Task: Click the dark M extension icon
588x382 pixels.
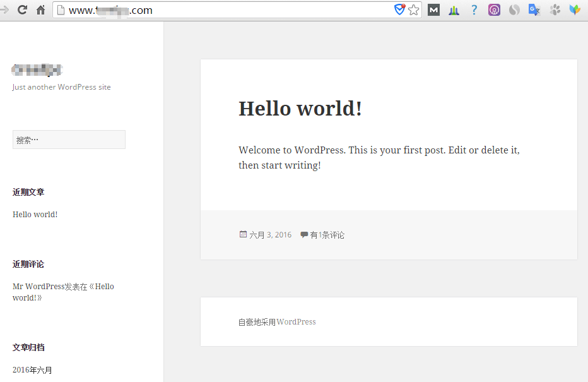Action: pyautogui.click(x=433, y=9)
